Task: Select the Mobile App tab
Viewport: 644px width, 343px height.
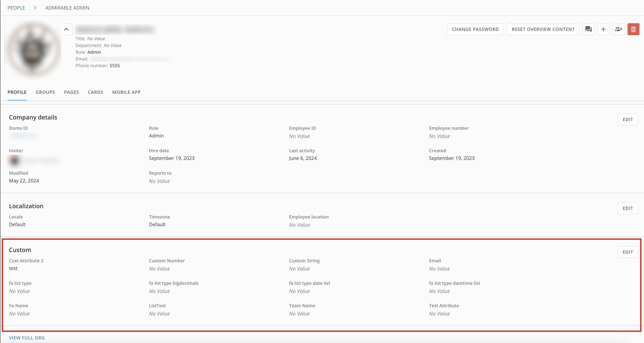Action: tap(126, 92)
